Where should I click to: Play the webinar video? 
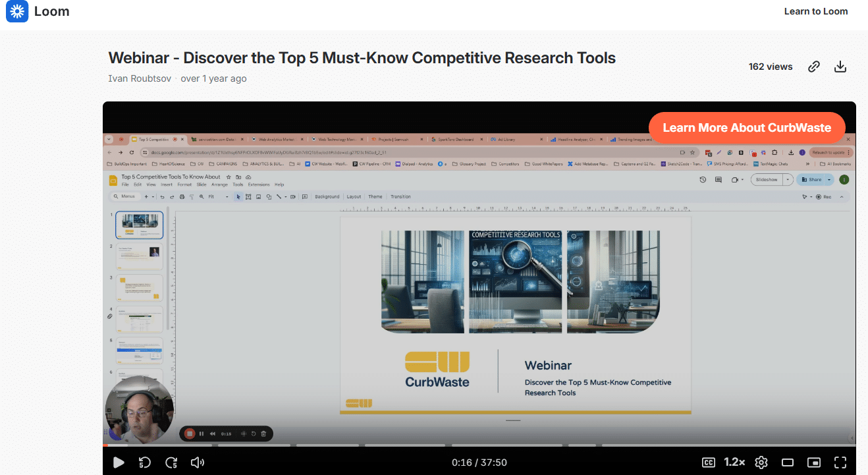pyautogui.click(x=119, y=462)
